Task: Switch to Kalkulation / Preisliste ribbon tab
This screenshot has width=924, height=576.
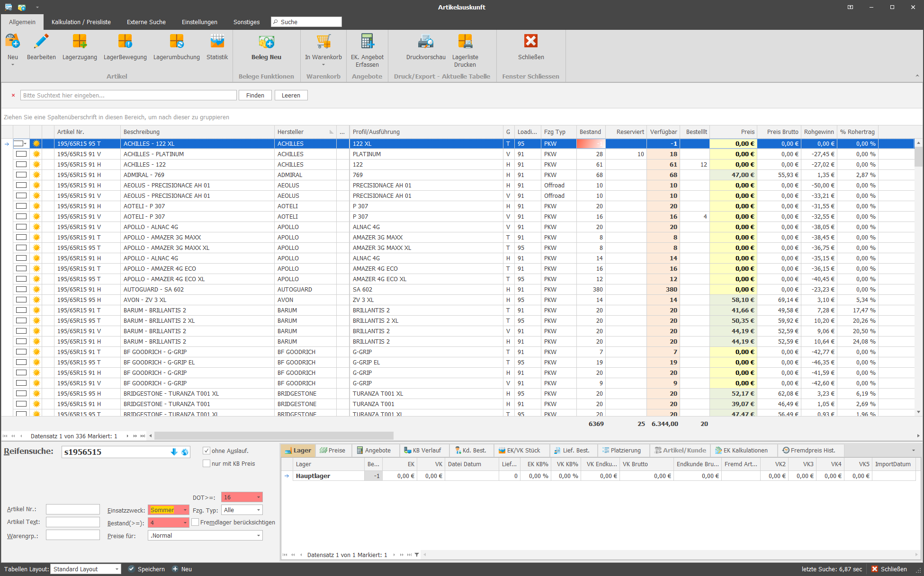Action: tap(81, 22)
